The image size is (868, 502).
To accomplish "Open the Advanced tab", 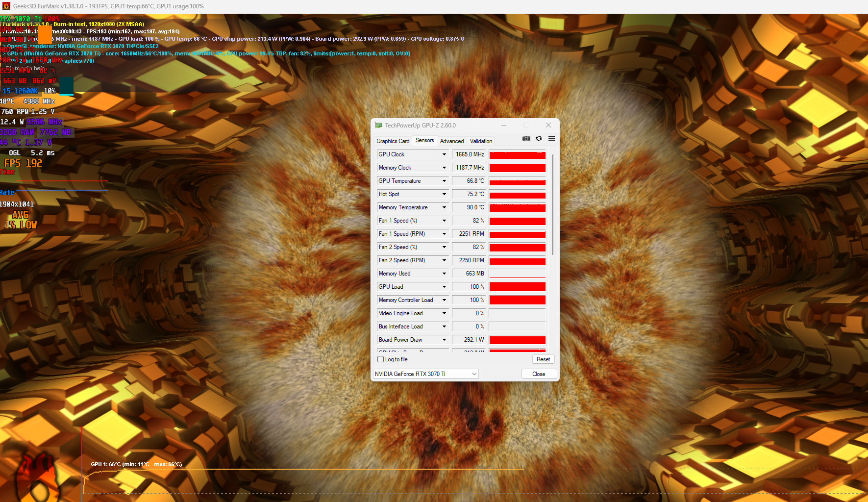I will [452, 141].
